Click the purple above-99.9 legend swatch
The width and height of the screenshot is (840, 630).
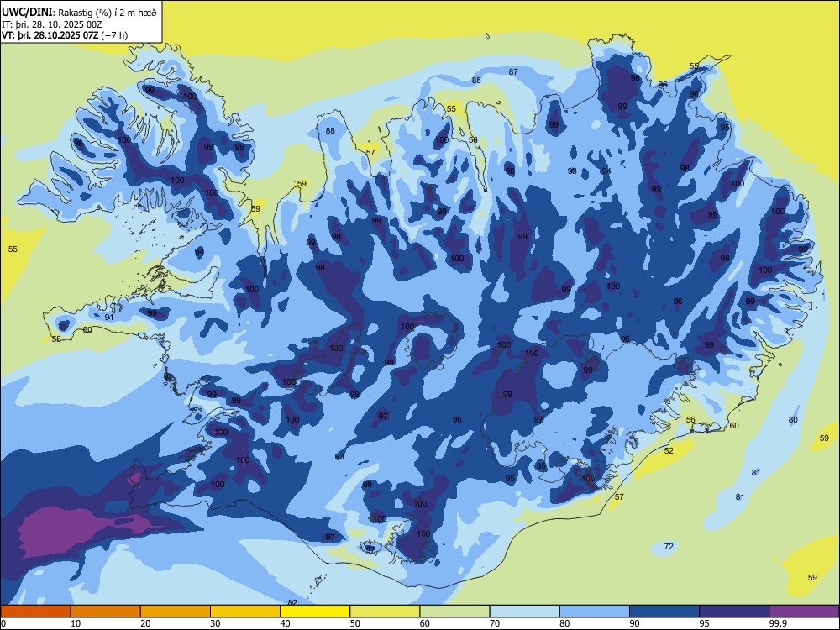point(804,612)
